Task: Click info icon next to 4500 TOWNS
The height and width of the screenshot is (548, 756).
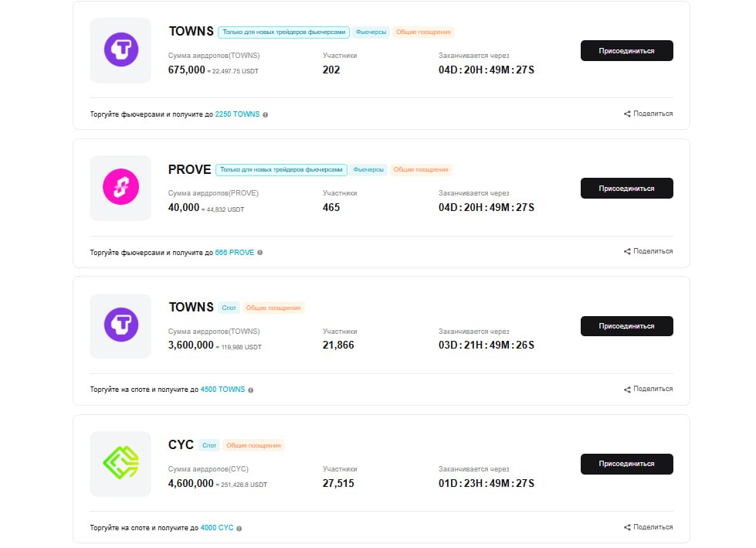Action: [251, 390]
